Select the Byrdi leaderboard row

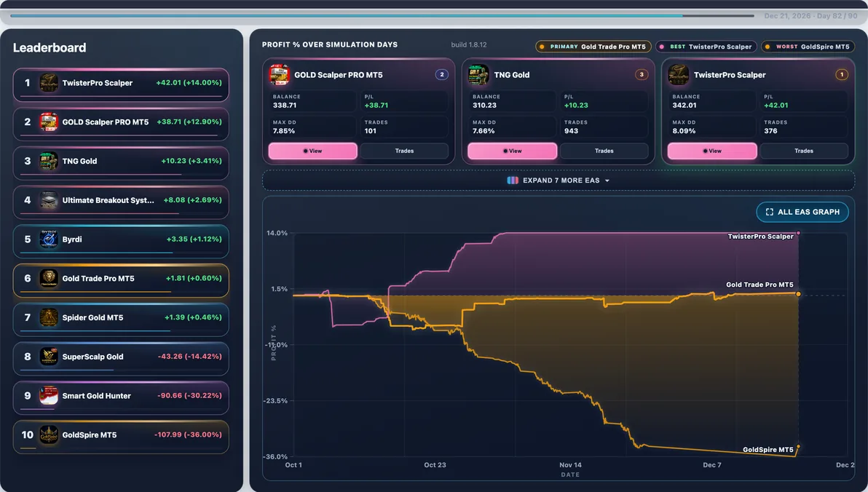point(121,242)
